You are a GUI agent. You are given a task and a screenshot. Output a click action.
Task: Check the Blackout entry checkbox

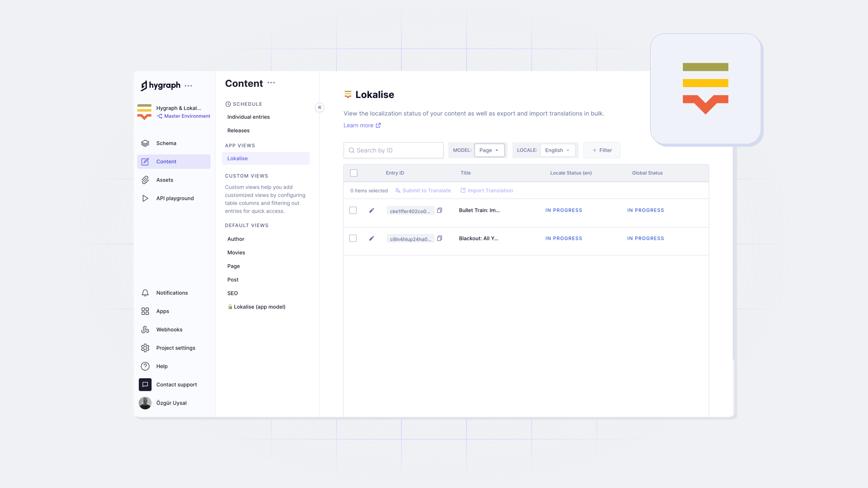(x=353, y=238)
